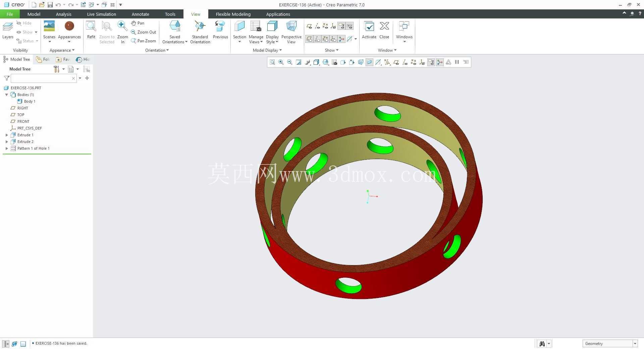Click inside the model tree search field
Viewport: 644px width, 349px height.
(42, 78)
